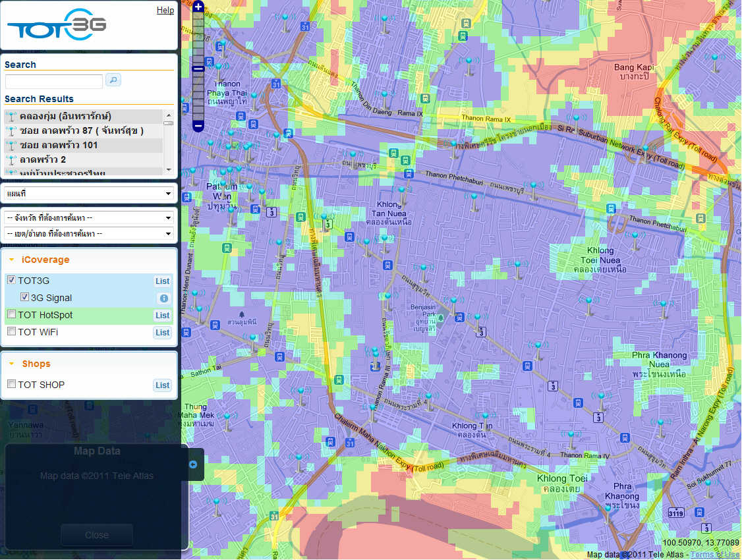Click the search magnifier icon button

[113, 80]
